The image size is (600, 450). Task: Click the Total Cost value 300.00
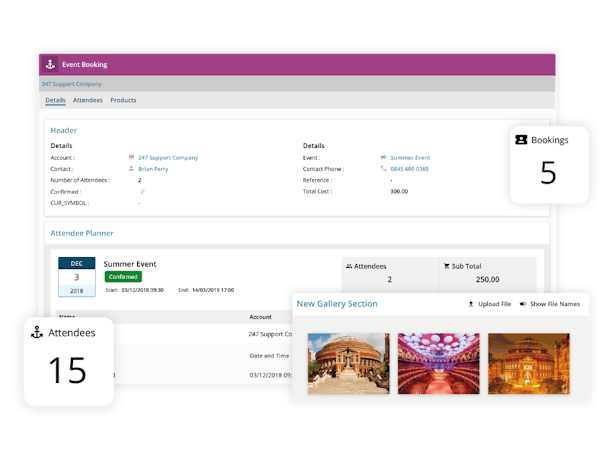pyautogui.click(x=399, y=191)
